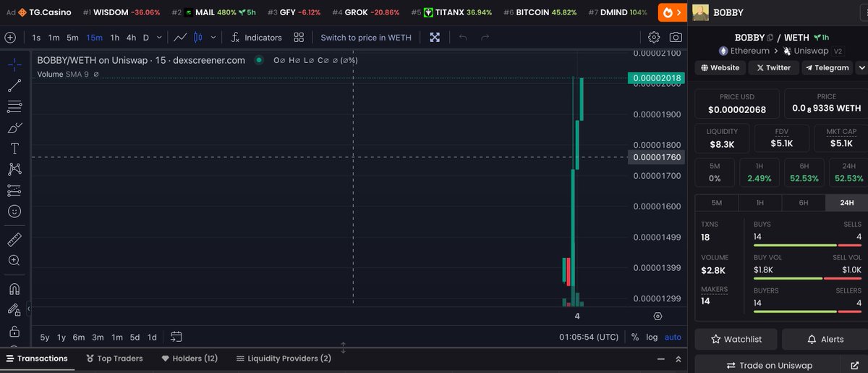Open the Top Traders tab

(114, 359)
